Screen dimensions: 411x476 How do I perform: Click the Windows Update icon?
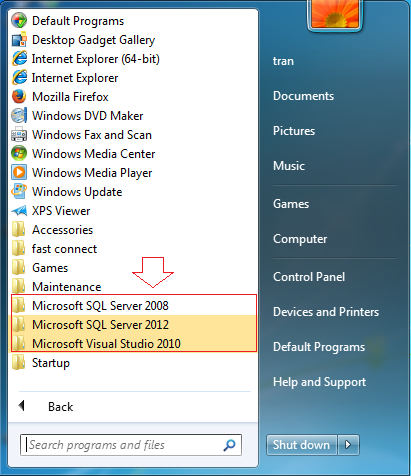[19, 192]
